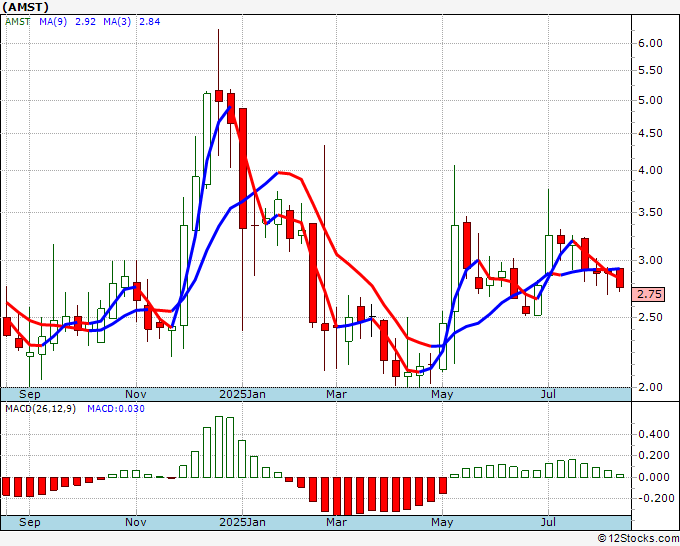This screenshot has height=546, width=680.
Task: Click the MA(3) indicator label
Action: [117, 22]
